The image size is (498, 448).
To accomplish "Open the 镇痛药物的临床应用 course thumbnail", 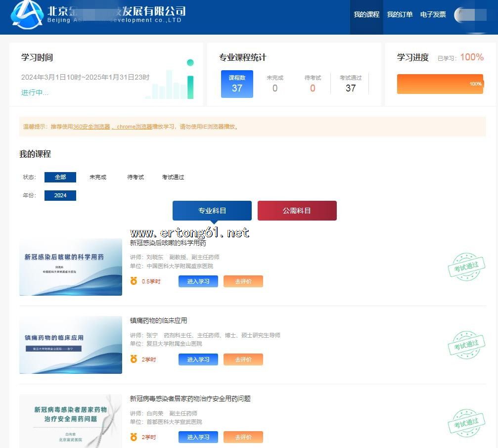I will [x=71, y=345].
